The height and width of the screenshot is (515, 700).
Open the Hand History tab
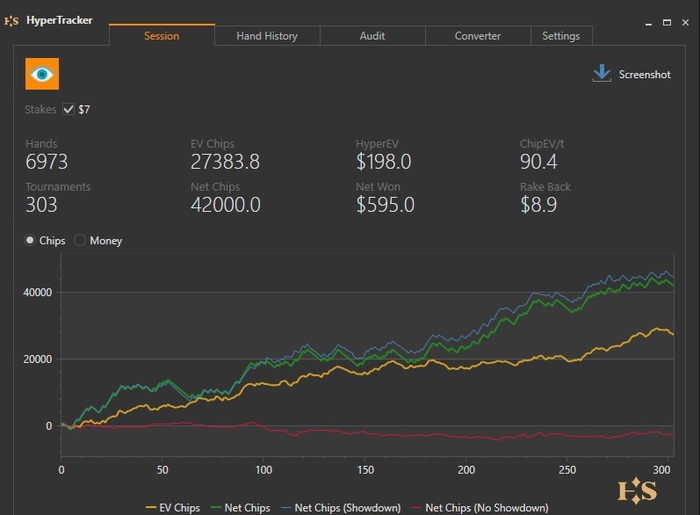(267, 36)
